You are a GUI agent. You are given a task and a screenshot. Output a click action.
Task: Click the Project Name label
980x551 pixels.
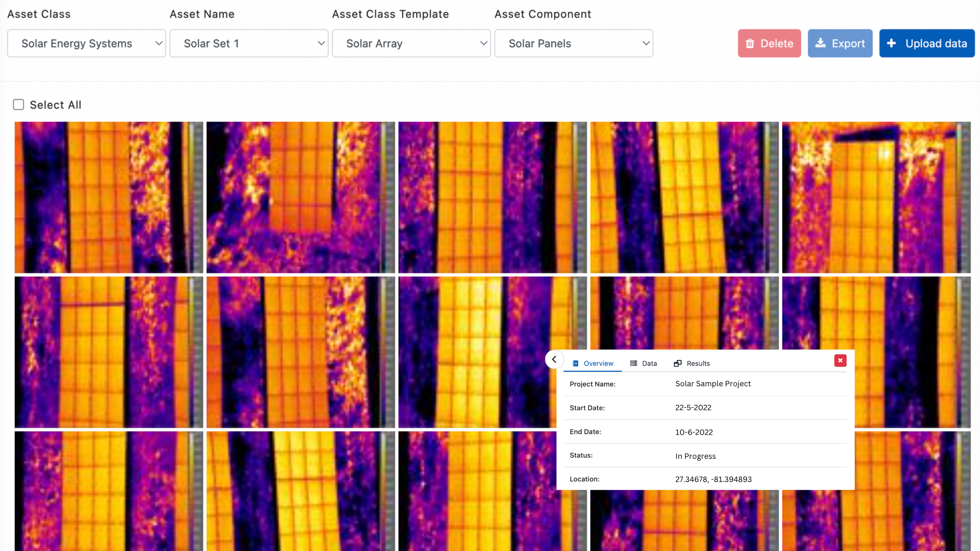(592, 384)
